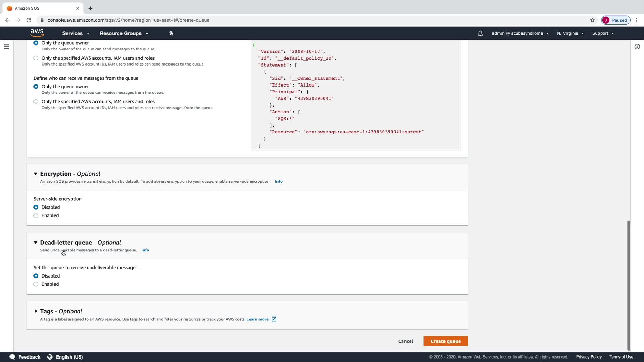Click the browser back arrow

coord(7,20)
